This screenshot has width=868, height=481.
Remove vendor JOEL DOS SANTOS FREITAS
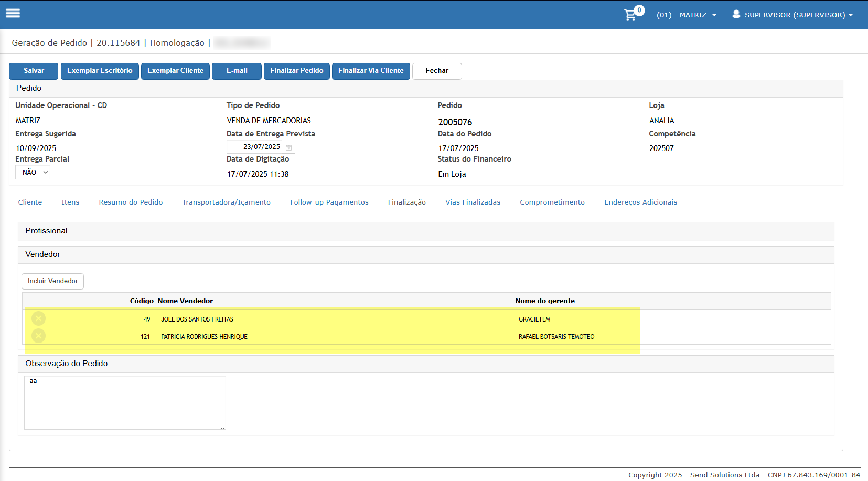click(x=38, y=318)
